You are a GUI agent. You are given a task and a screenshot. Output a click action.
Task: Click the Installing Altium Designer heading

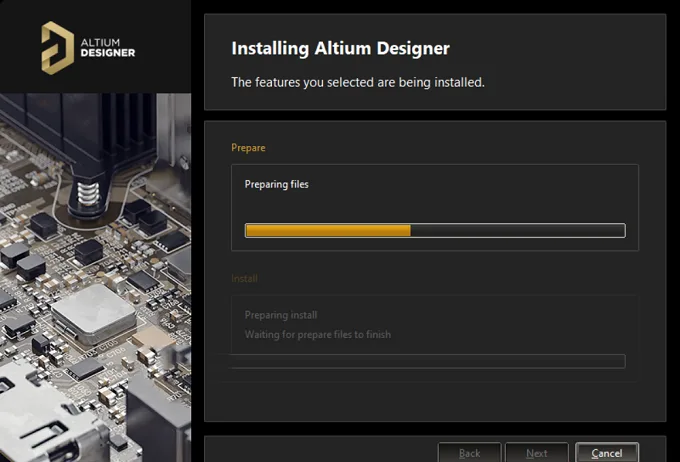pos(340,48)
